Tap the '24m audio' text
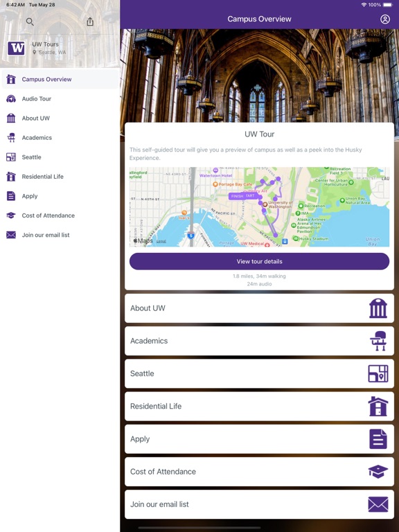 tap(259, 284)
